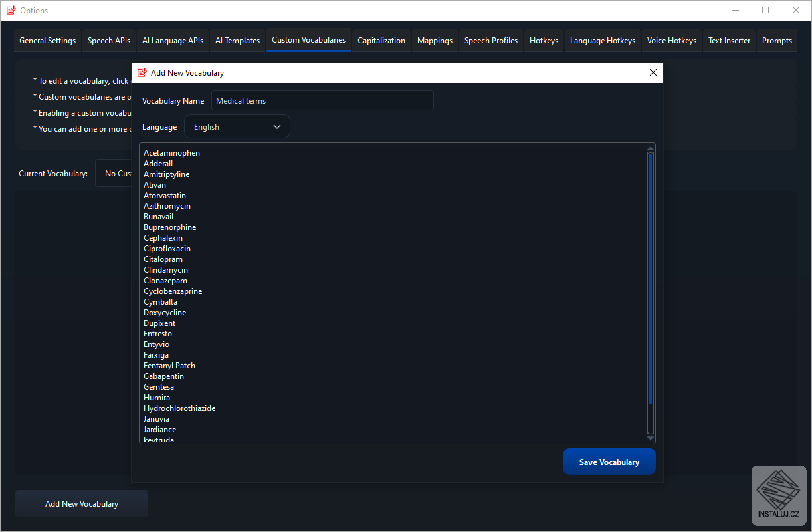This screenshot has width=812, height=532.
Task: Open the Speech Profiles tab
Action: pyautogui.click(x=491, y=41)
